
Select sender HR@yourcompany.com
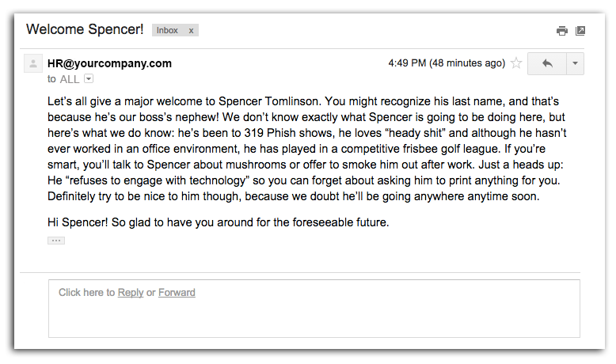109,63
